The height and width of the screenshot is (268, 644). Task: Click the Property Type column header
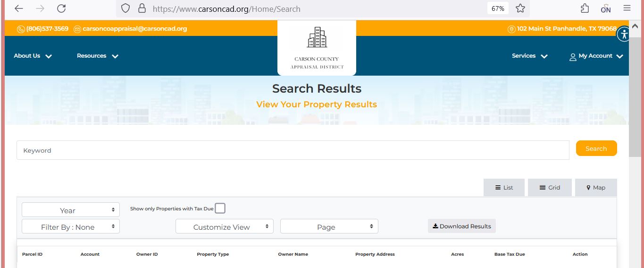[213, 254]
